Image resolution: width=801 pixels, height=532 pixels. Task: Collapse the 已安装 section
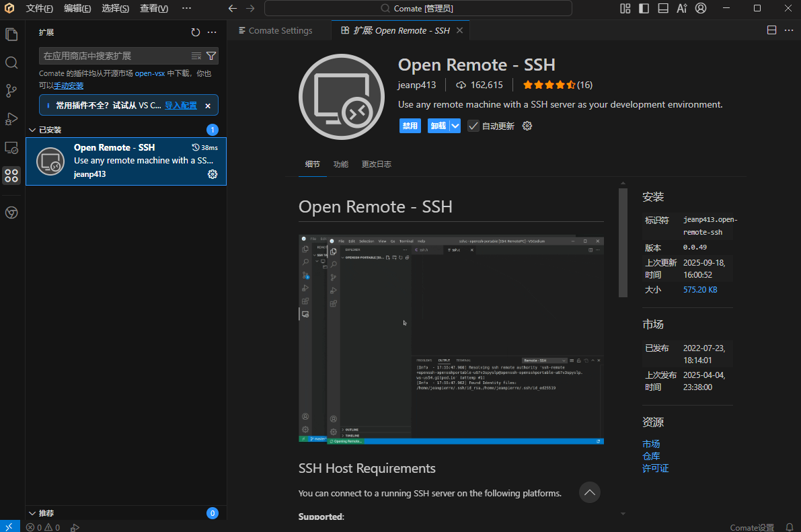32,130
